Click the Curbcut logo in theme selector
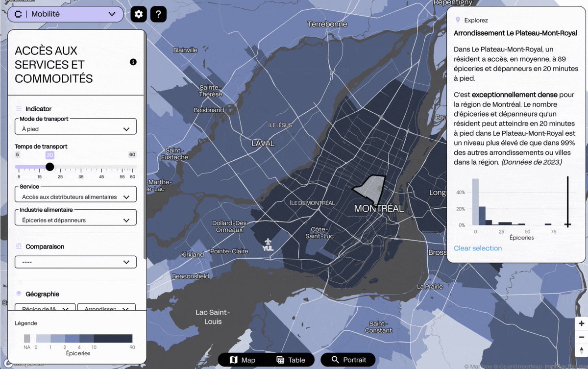The height and width of the screenshot is (369, 588). pyautogui.click(x=18, y=14)
